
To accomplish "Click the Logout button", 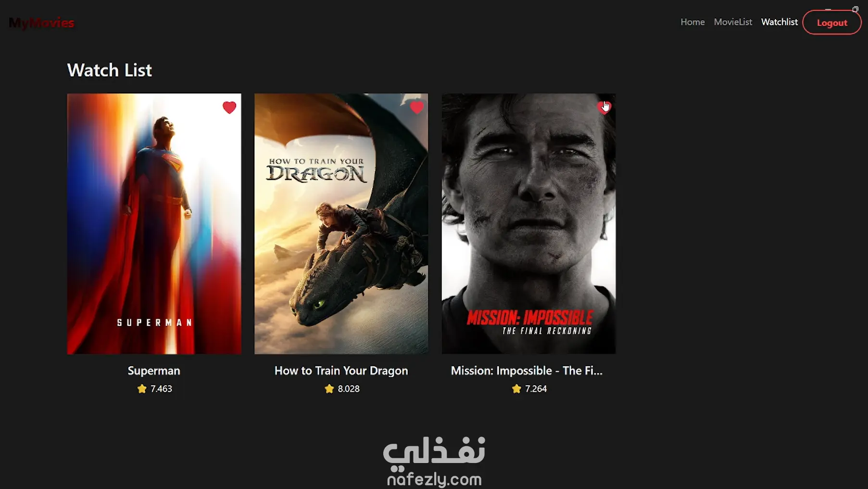I will tap(832, 23).
